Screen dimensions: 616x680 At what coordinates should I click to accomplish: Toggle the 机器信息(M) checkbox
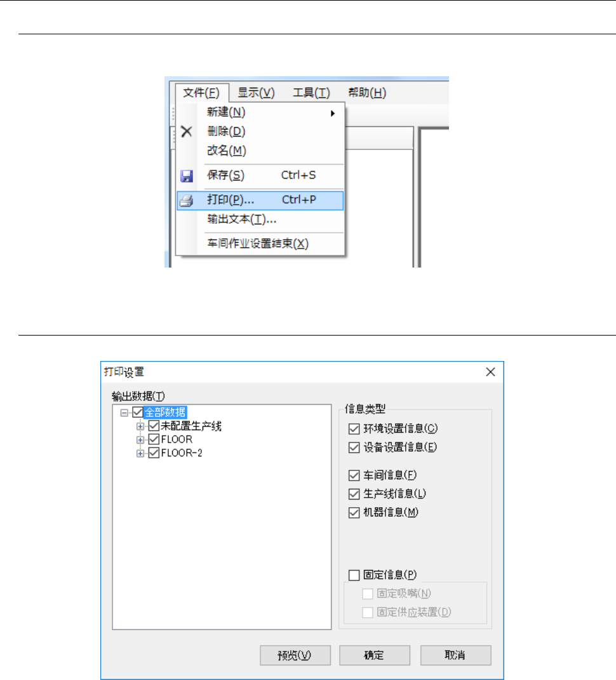pos(354,513)
